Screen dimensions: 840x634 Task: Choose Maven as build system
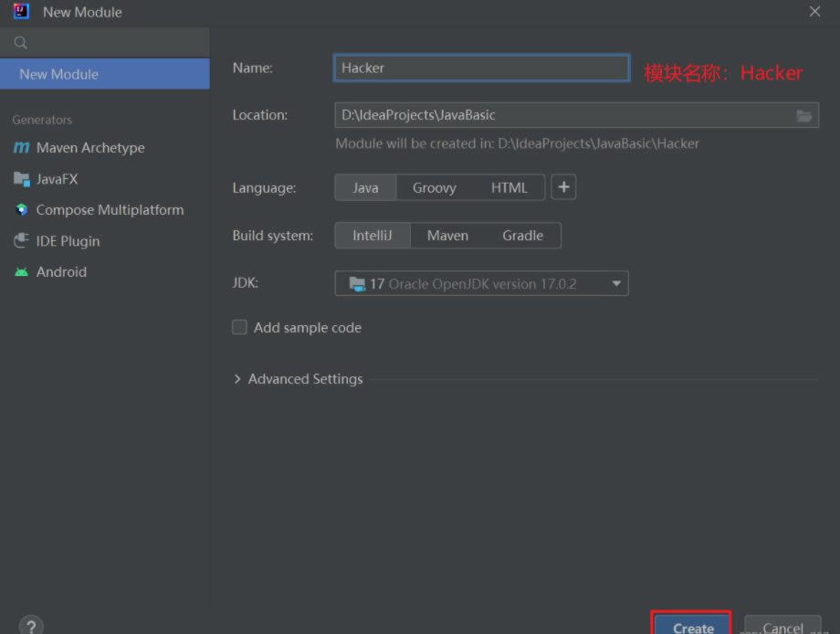click(447, 235)
